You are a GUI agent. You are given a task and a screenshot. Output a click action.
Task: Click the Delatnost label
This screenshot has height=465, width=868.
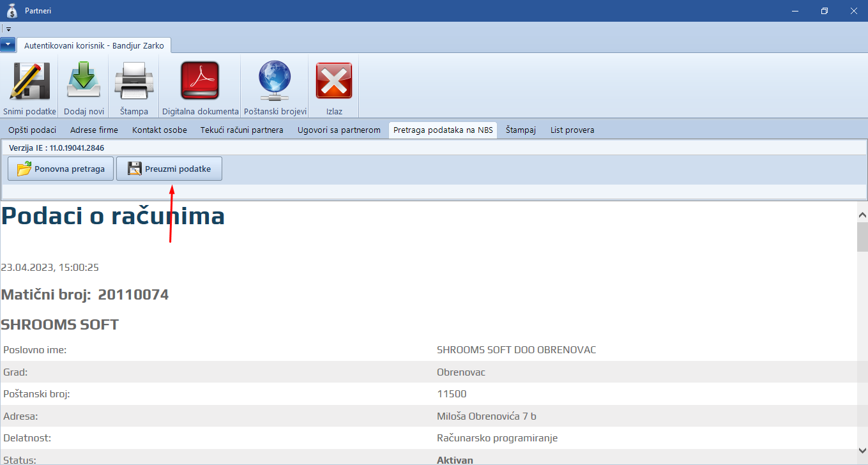[27, 438]
